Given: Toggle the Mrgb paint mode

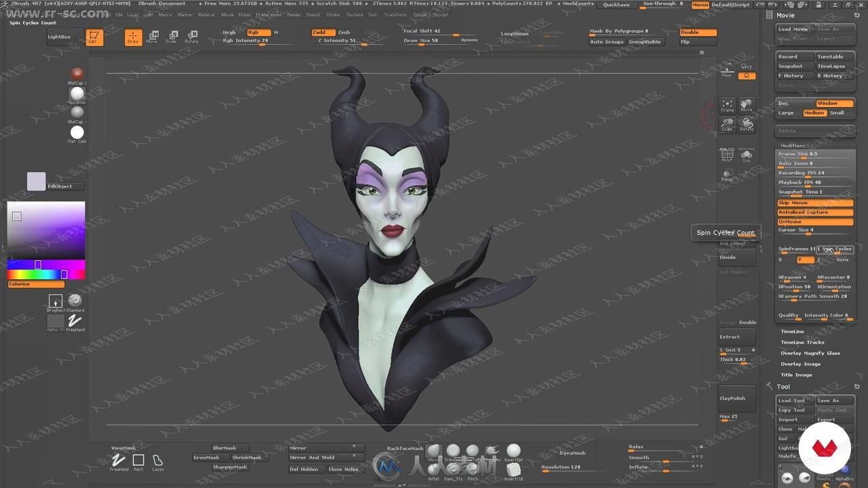Looking at the screenshot, I should [x=230, y=32].
